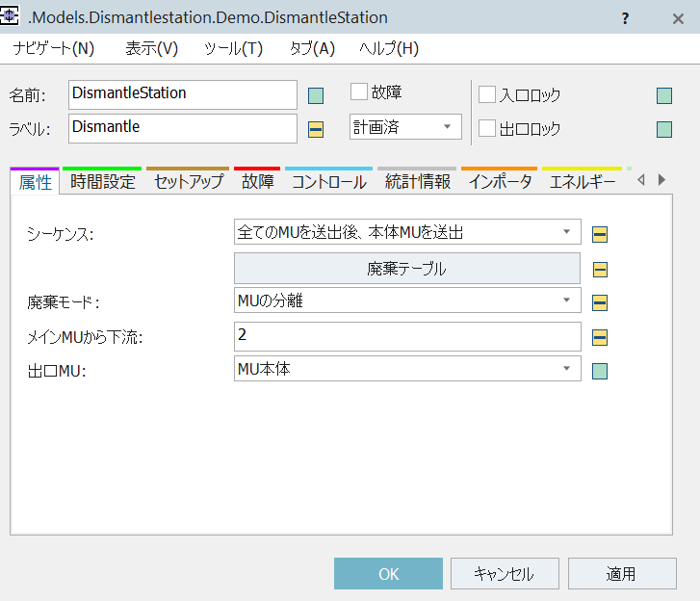The width and height of the screenshot is (700, 601).
Task: Check the 出口ロック checkbox
Action: (487, 128)
